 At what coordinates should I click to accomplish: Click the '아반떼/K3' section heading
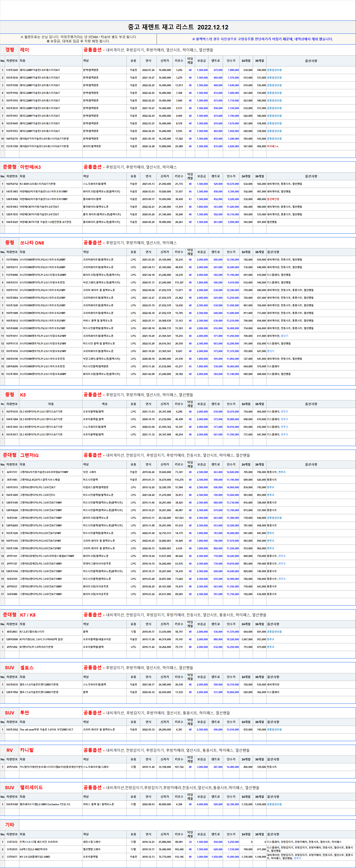[30, 167]
